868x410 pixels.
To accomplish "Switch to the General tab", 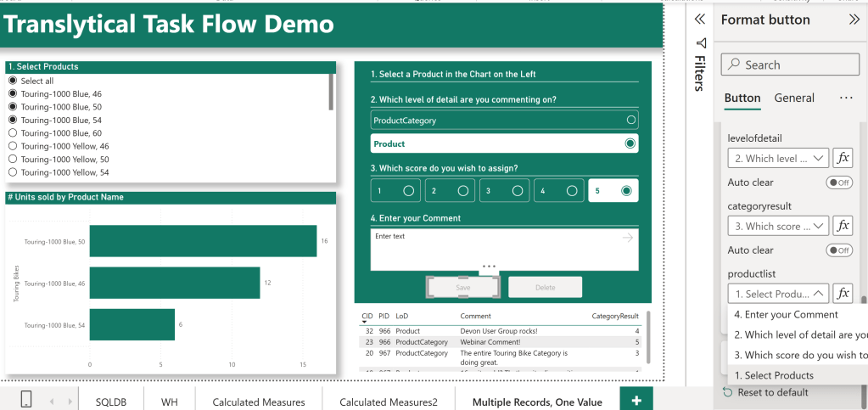I will 794,98.
